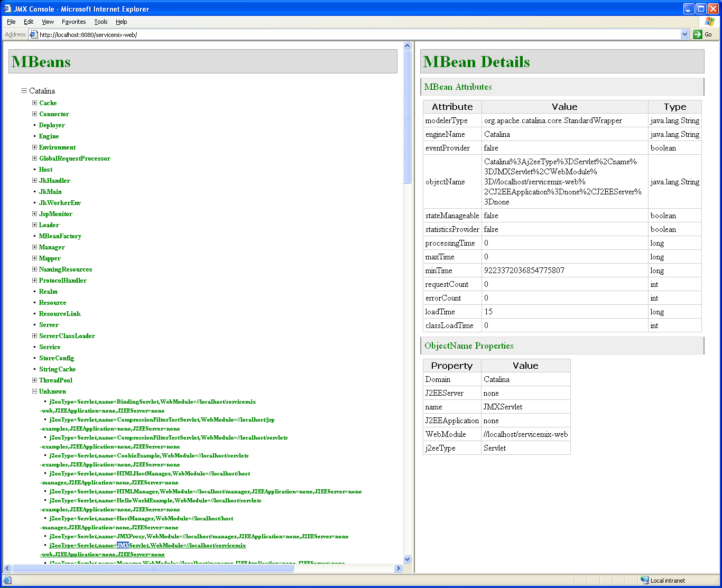722x588 pixels.
Task: Click the page icon in address bar
Action: 33,34
